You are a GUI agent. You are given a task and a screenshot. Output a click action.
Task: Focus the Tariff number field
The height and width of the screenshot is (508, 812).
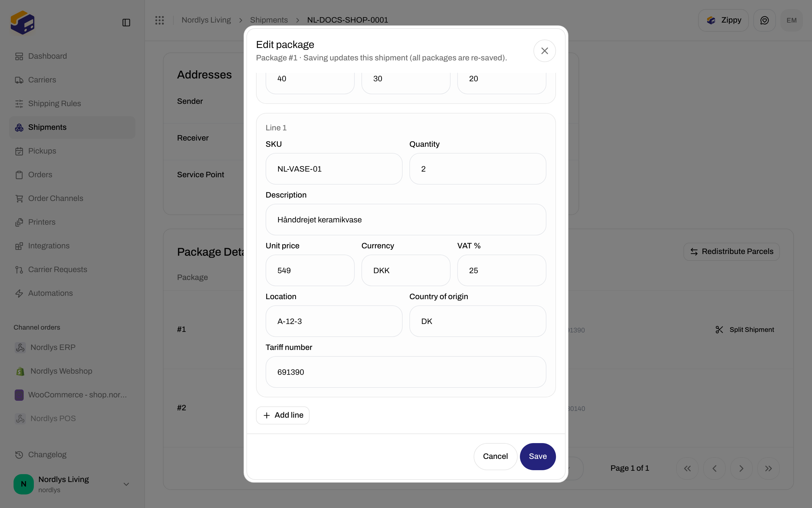tap(406, 372)
